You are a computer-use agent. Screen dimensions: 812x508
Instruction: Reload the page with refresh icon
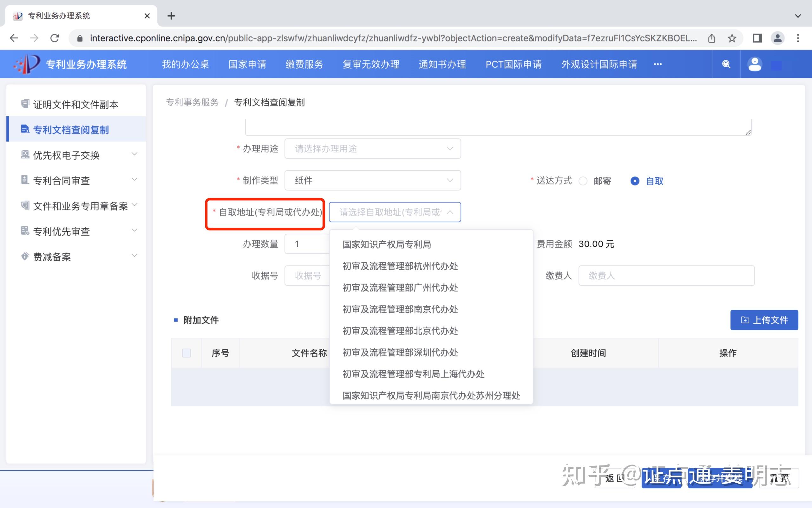pyautogui.click(x=55, y=38)
